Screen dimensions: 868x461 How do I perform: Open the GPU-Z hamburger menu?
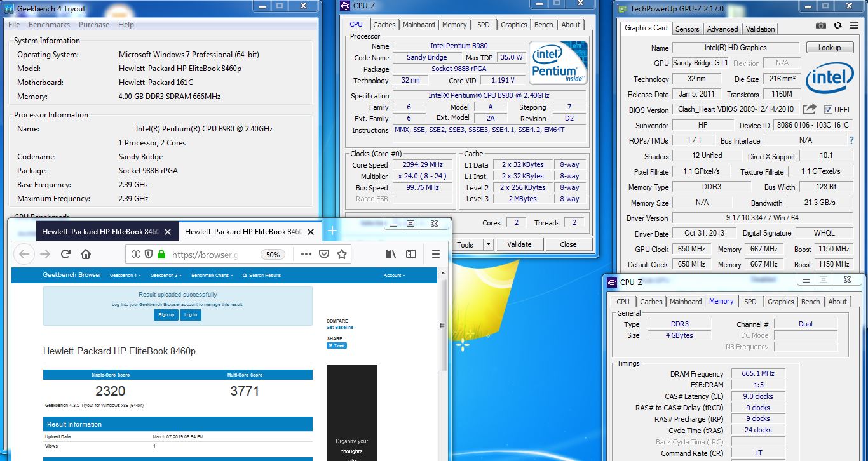(853, 25)
